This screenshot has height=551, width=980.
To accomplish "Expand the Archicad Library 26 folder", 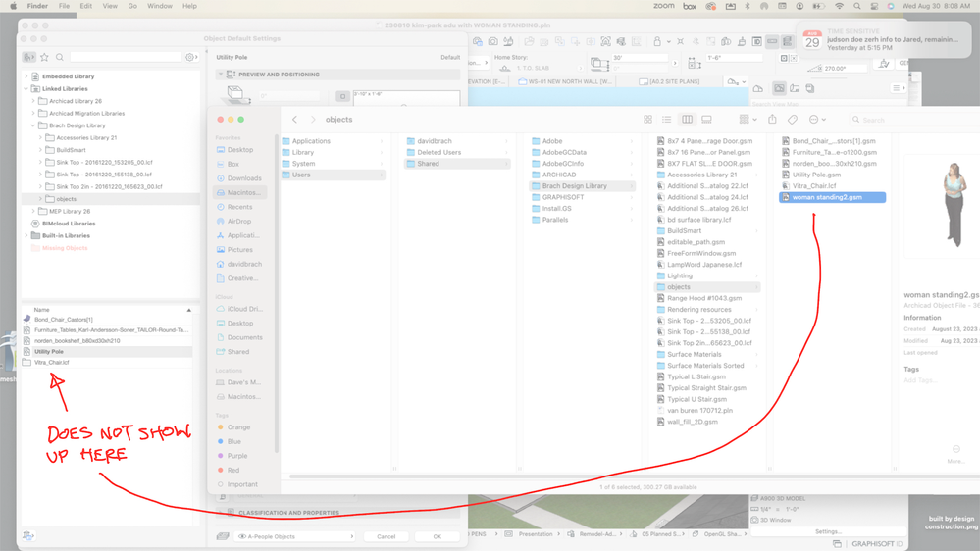I will coord(33,101).
